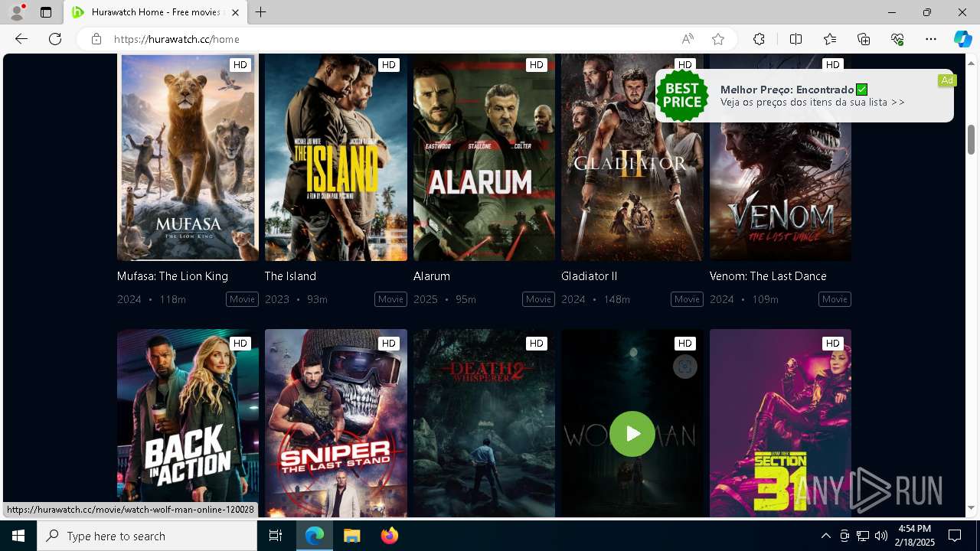Viewport: 980px width, 551px height.
Task: Open the Gladiator II poster
Action: (632, 157)
